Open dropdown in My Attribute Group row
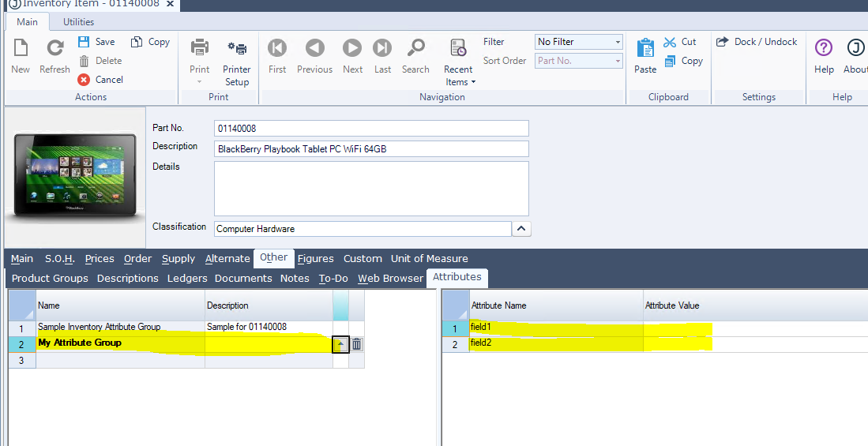 click(340, 344)
